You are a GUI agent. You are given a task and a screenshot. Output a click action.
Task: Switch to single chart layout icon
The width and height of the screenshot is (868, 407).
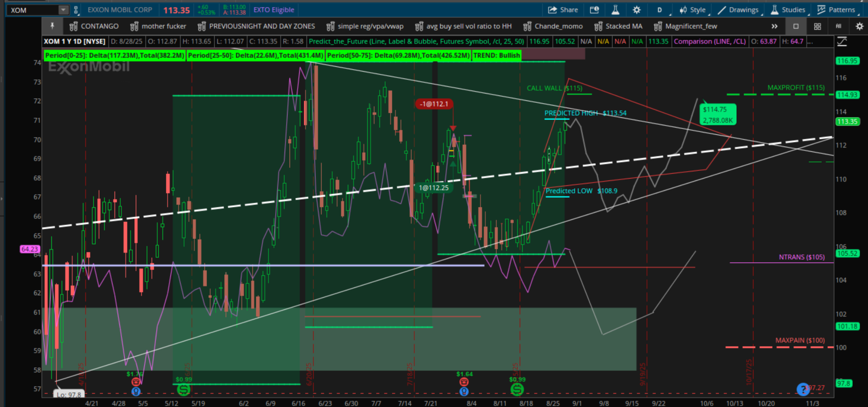click(x=796, y=26)
